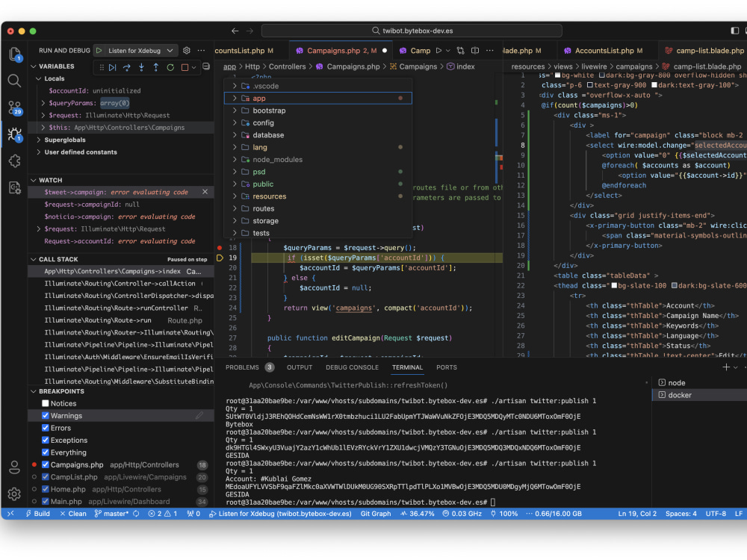Open Manage gear in activity bar

(15, 494)
